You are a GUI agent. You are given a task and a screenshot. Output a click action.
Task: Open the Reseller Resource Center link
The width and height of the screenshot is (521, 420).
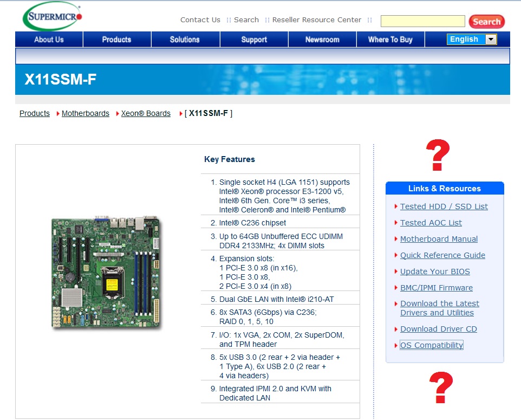(x=317, y=20)
